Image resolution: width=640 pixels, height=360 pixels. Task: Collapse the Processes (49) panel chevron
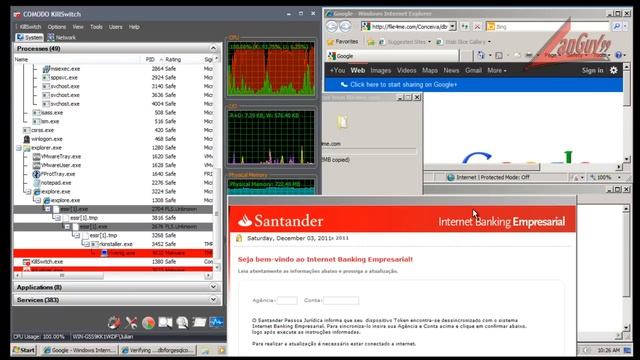pos(213,48)
